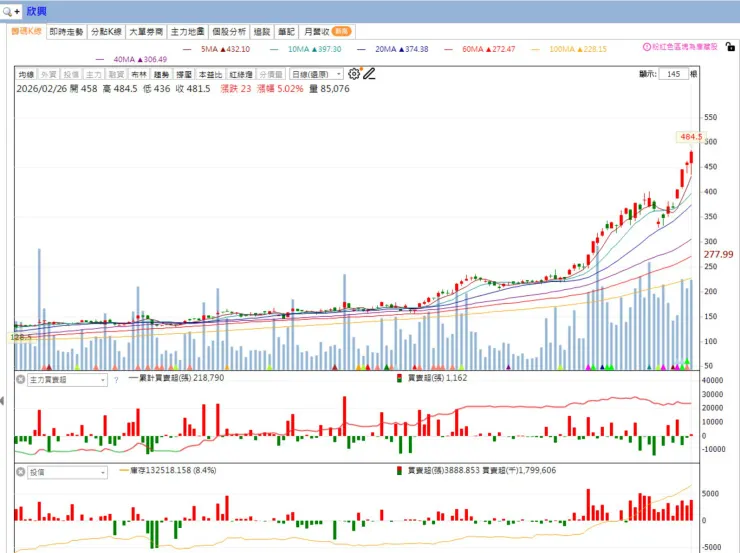Switch to the 籌碼K線 tab
This screenshot has height=553, width=740.
pos(26,32)
